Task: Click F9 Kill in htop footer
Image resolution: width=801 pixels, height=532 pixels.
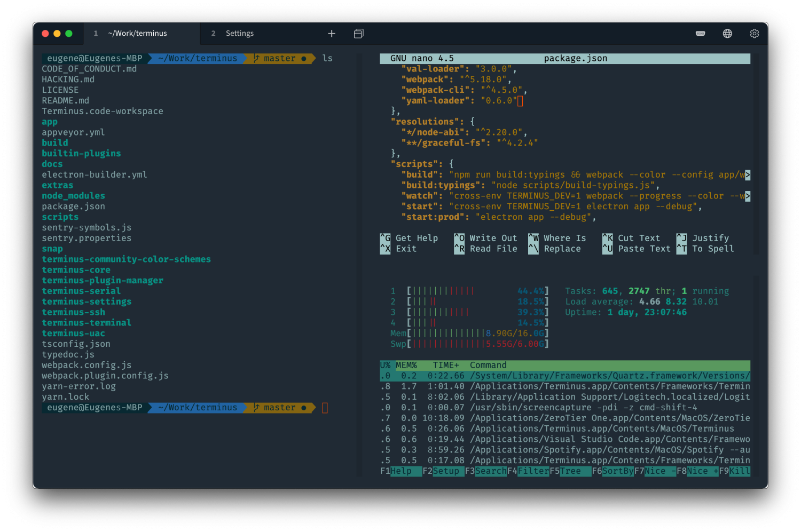Action: point(734,471)
